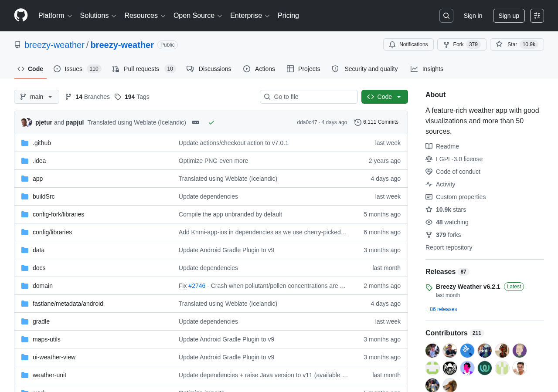Open the 6,111 Commits history
558x392 pixels.
coord(377,122)
